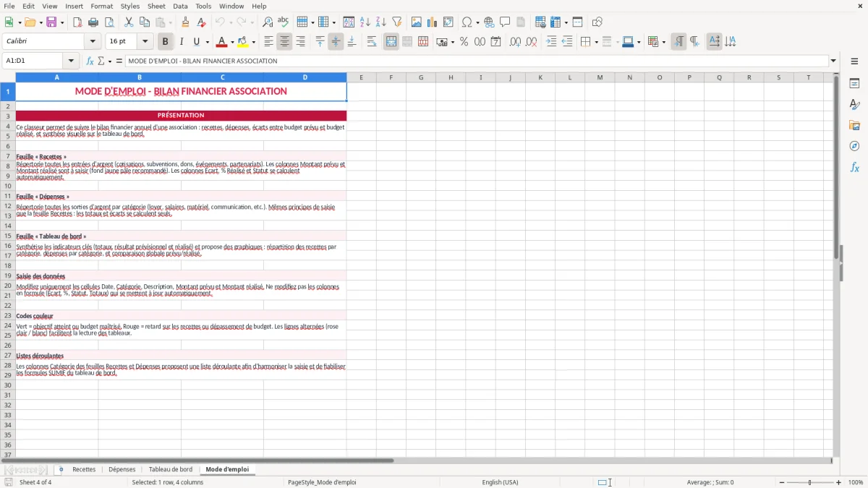Open the Function Wizard
Viewport: 868px width, 488px height.
pyautogui.click(x=90, y=61)
